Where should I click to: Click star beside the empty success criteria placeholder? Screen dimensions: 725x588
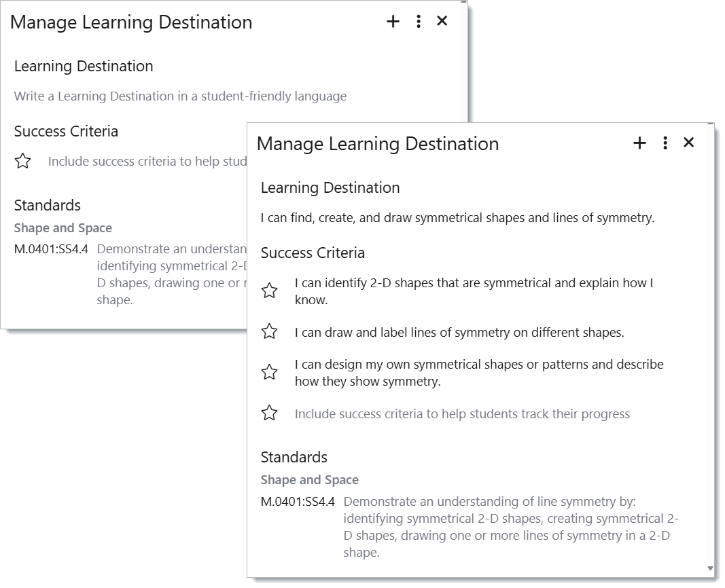click(270, 414)
